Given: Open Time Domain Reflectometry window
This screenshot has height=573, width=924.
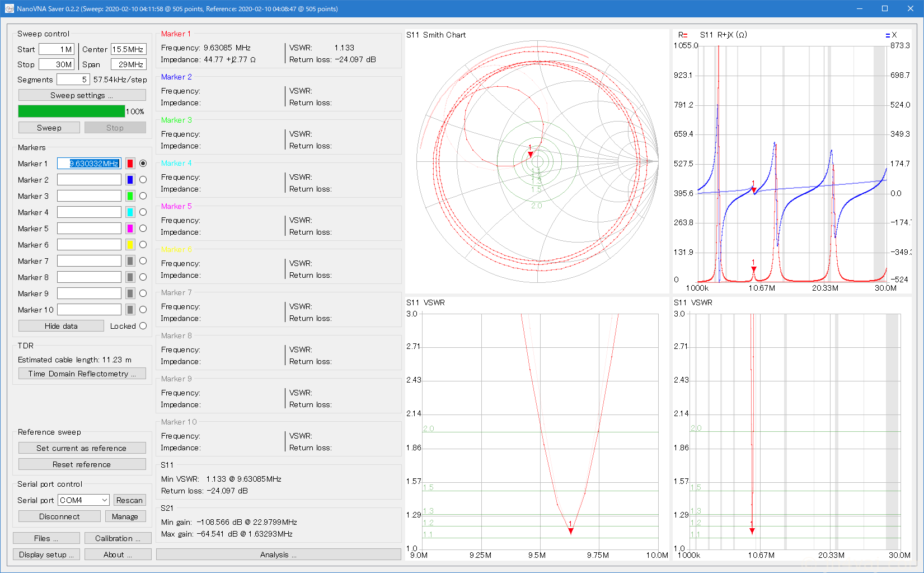Looking at the screenshot, I should point(82,374).
